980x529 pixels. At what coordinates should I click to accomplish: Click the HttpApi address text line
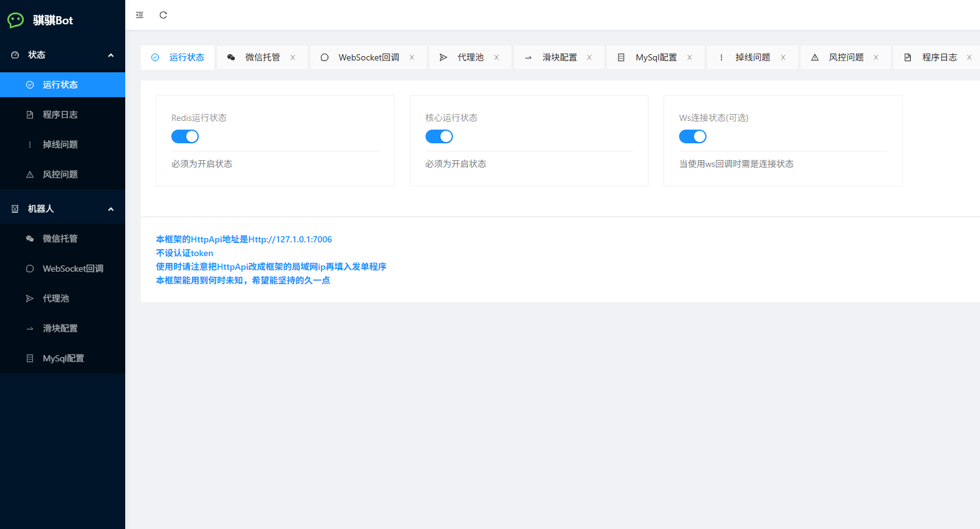coord(244,239)
